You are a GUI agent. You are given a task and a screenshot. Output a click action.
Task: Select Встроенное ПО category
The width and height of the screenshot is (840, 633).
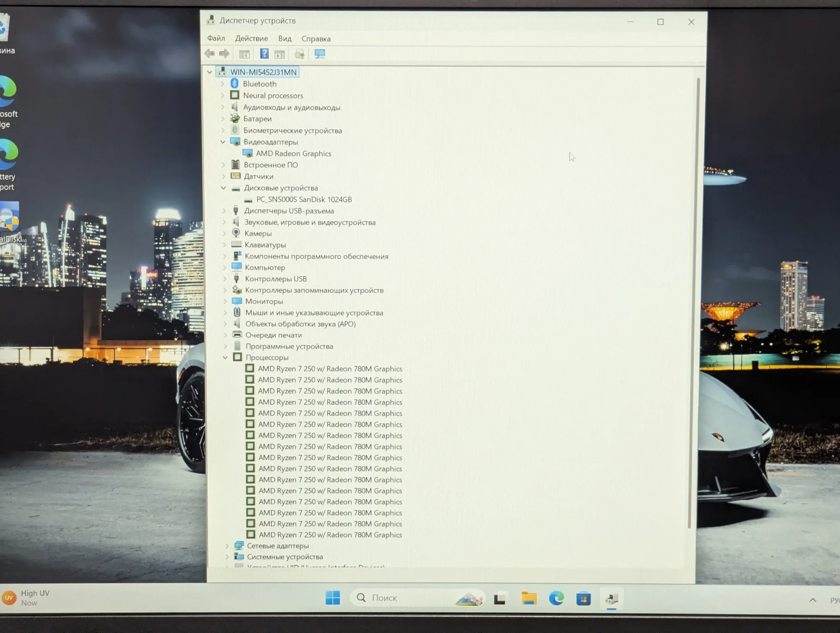271,165
